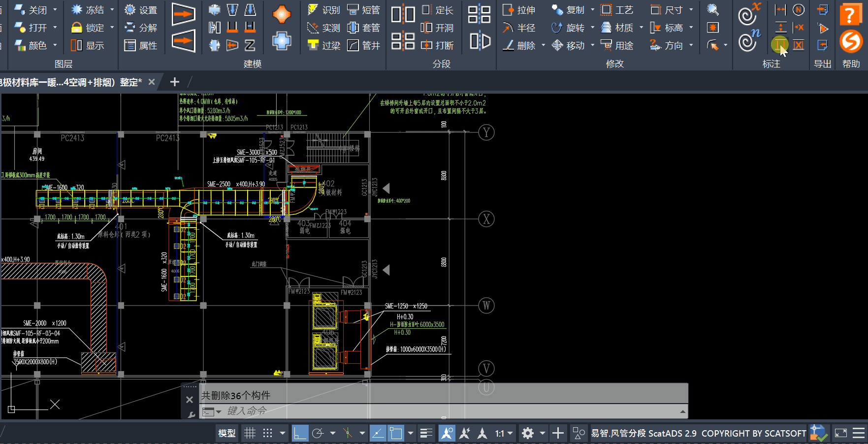This screenshot has height=444, width=868.
Task: Toggle grid display in status bar
Action: point(250,433)
